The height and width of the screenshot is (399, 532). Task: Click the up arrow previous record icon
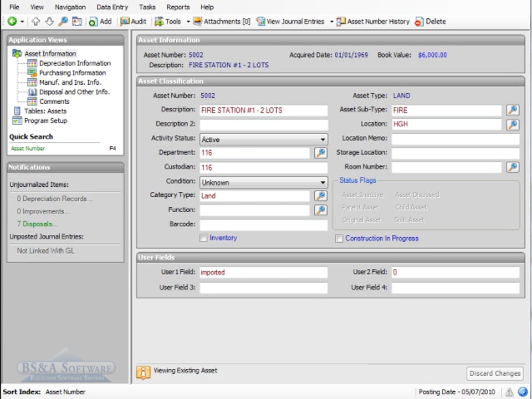[x=36, y=22]
